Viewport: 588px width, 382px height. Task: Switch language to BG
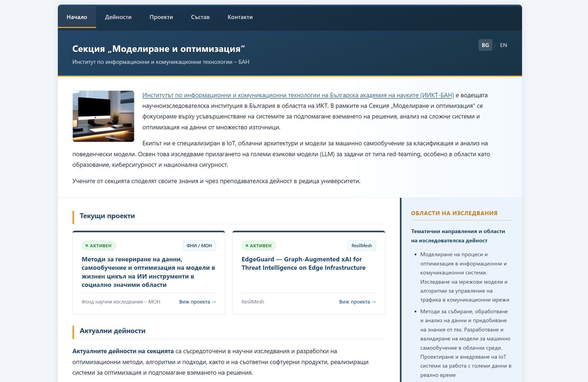pos(485,45)
